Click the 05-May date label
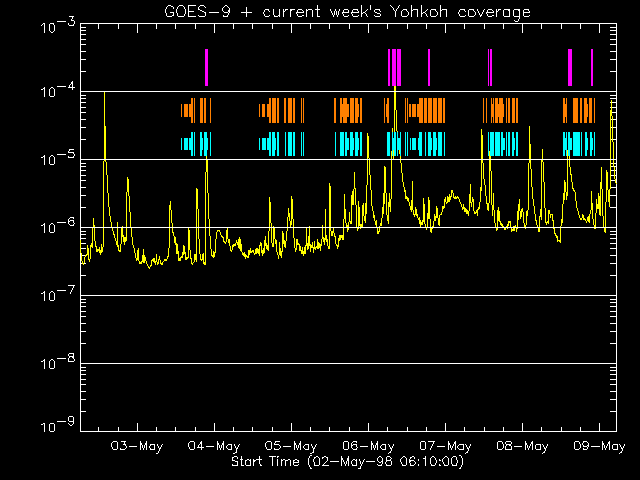Screen dimensions: 640x480 (291, 446)
